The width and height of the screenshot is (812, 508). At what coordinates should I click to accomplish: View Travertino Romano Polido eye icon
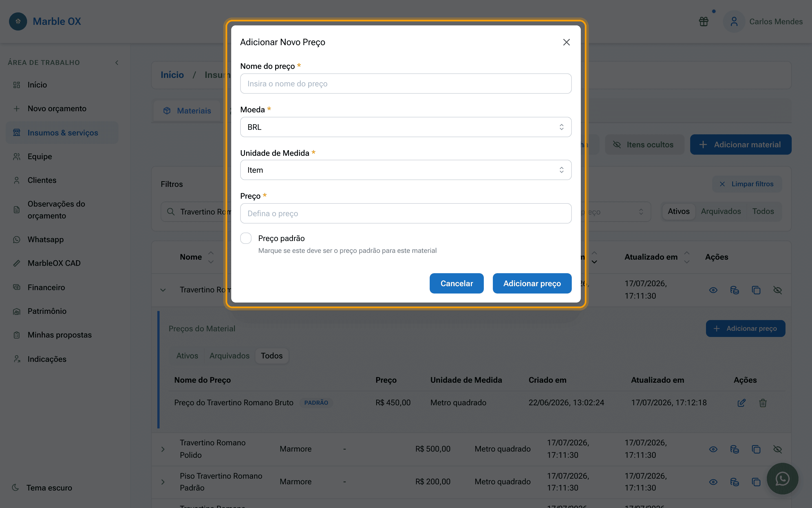713,449
